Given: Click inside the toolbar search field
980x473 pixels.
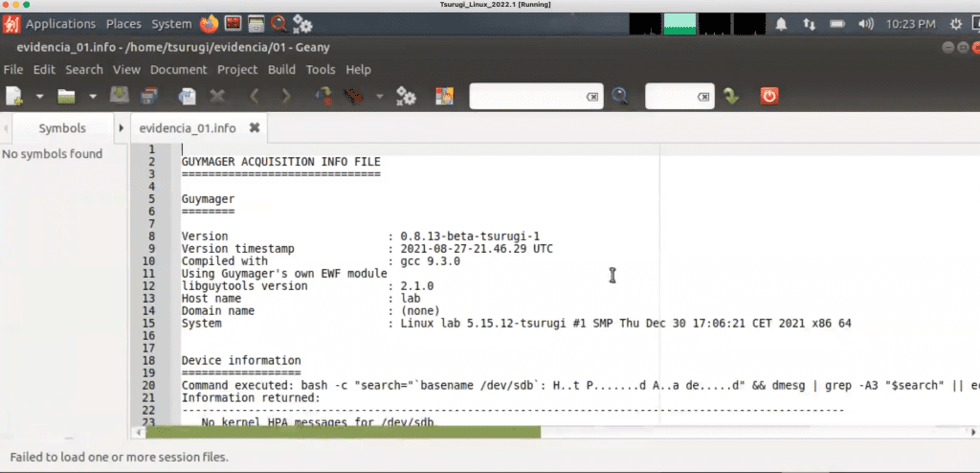Looking at the screenshot, I should click(x=528, y=97).
